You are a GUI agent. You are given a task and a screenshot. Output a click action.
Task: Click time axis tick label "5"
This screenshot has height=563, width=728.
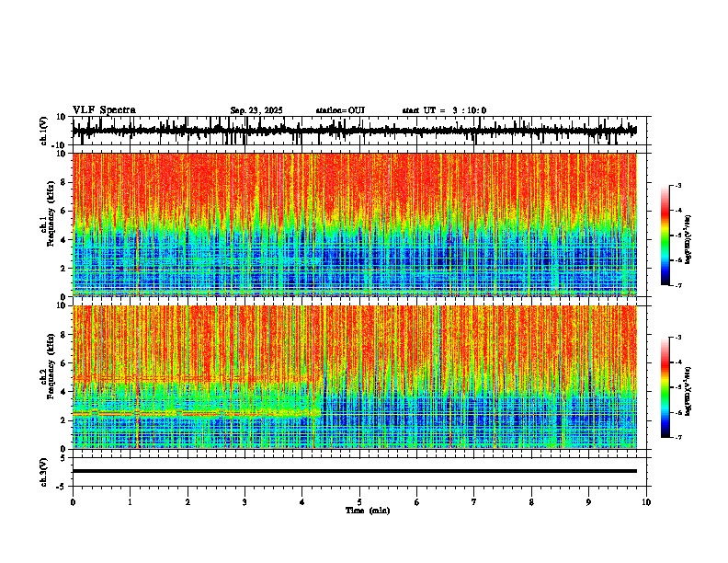click(x=359, y=502)
